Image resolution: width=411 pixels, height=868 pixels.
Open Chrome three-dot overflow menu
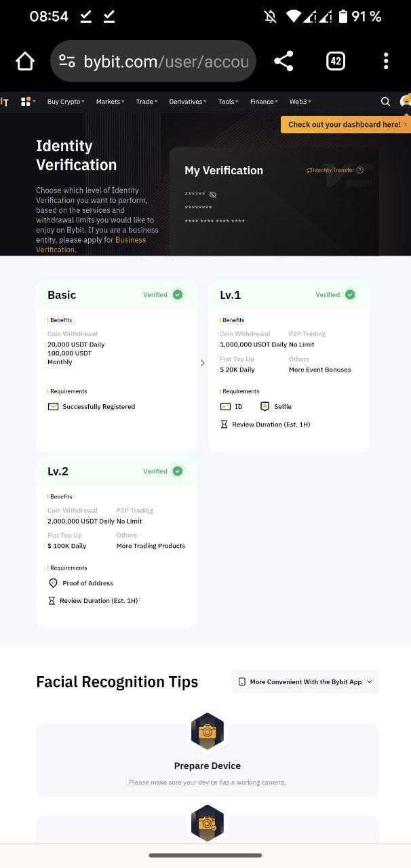click(x=385, y=61)
